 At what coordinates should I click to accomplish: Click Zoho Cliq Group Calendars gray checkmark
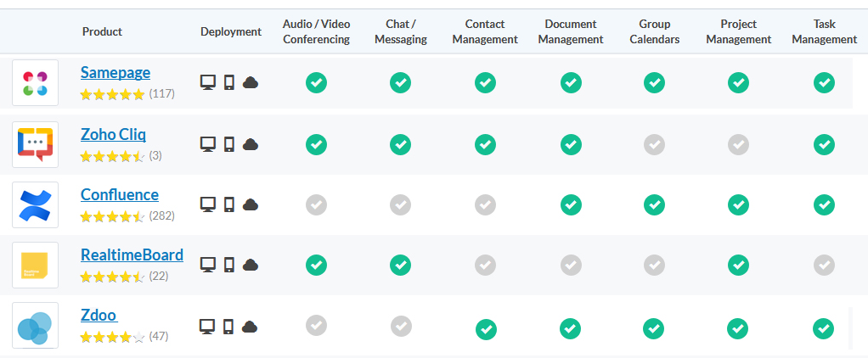pyautogui.click(x=654, y=144)
